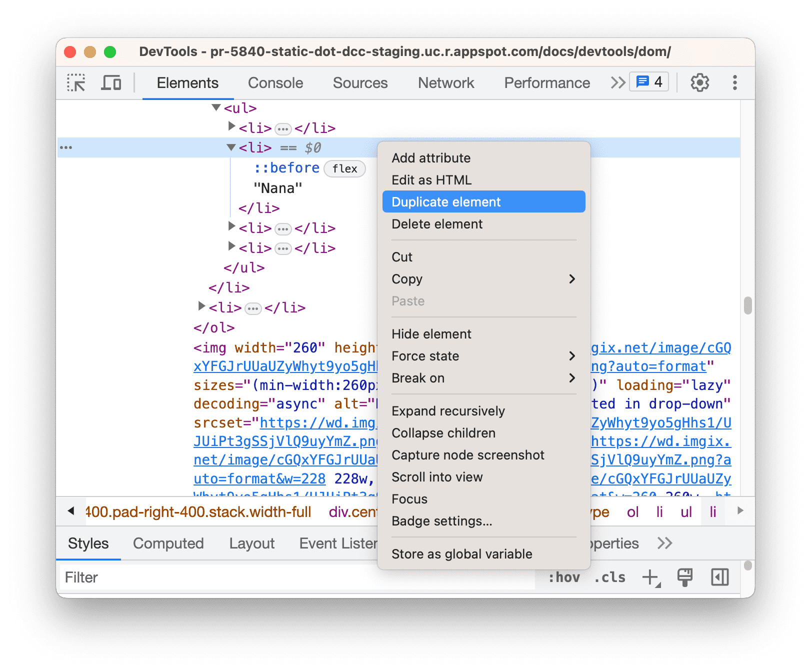This screenshot has width=811, height=672.
Task: Select Capture node screenshot
Action: coord(483,455)
